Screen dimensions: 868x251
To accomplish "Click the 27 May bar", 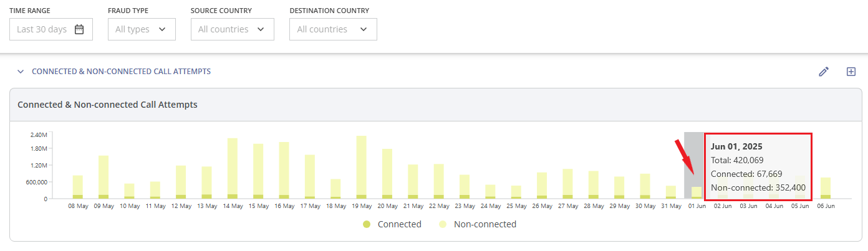I will point(567,184).
